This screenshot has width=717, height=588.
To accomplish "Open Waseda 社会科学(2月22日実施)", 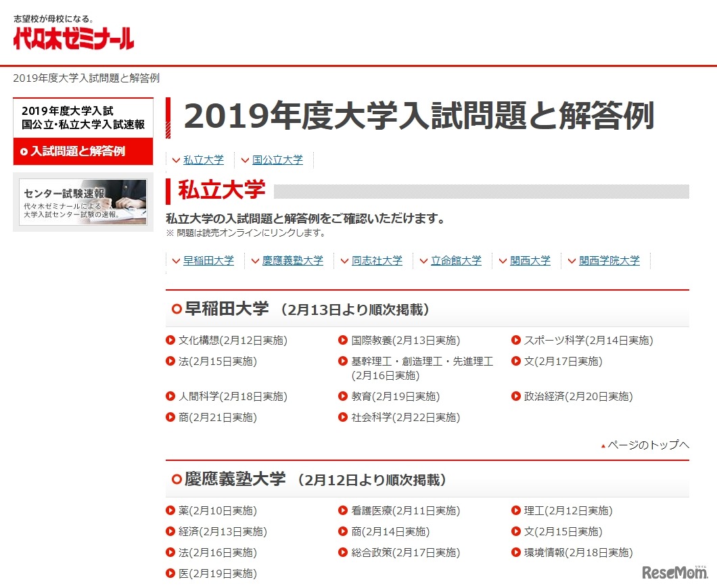I will [406, 418].
